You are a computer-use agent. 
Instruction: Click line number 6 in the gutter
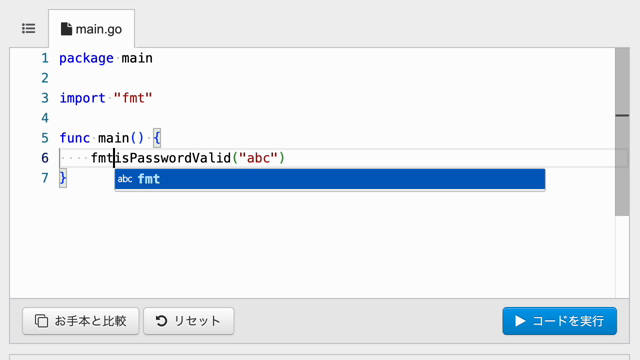click(45, 158)
